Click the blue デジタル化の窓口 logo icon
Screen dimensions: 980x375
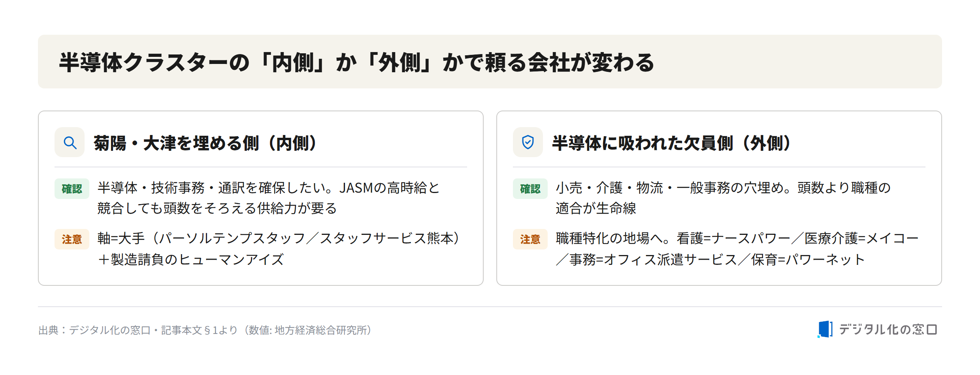coord(825,329)
